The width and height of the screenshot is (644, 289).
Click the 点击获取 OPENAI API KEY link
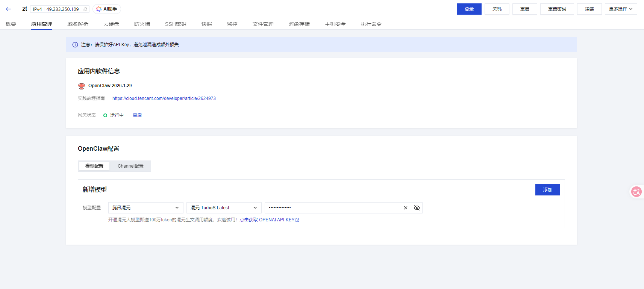tap(270, 220)
